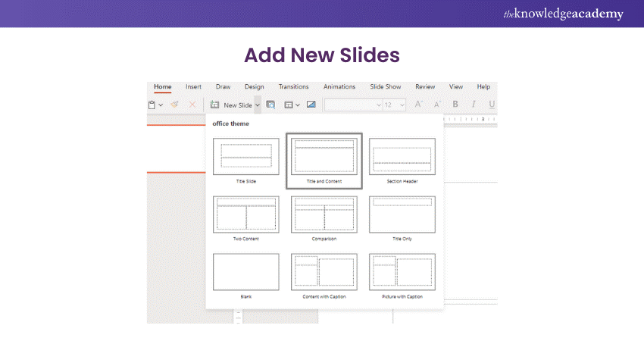
Task: Click the Italic I icon
Action: tap(474, 105)
